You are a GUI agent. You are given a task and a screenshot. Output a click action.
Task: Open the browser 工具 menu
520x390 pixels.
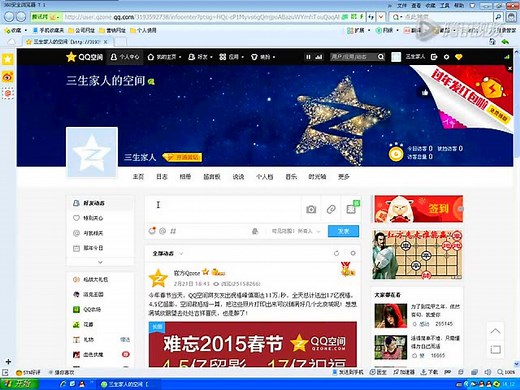tap(445, 5)
